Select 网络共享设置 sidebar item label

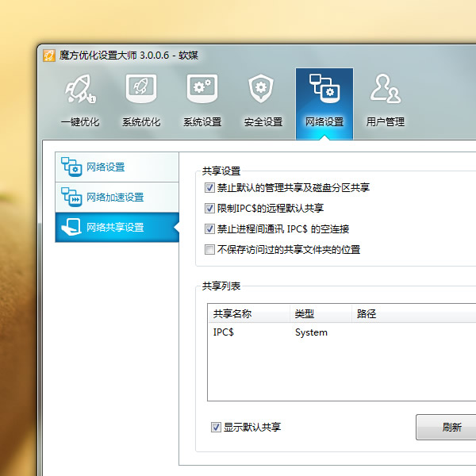click(115, 228)
